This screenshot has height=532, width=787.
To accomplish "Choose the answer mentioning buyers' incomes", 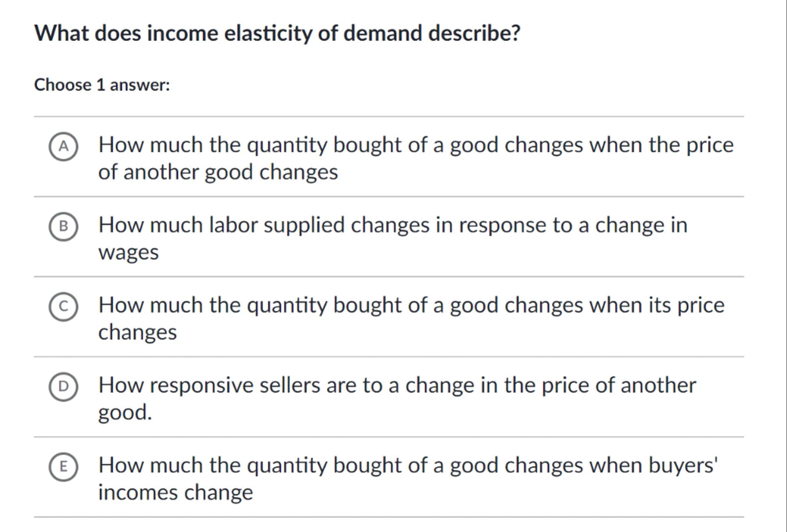I will pyautogui.click(x=408, y=465).
